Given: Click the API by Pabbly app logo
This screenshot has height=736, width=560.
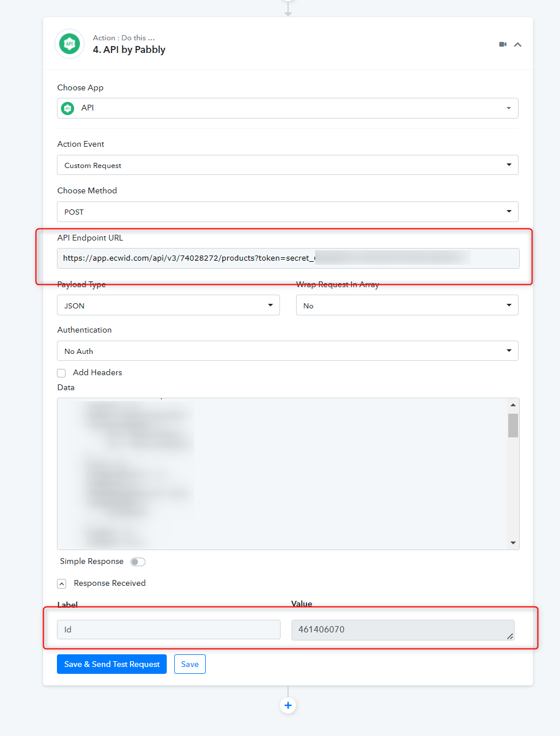Looking at the screenshot, I should pos(70,44).
